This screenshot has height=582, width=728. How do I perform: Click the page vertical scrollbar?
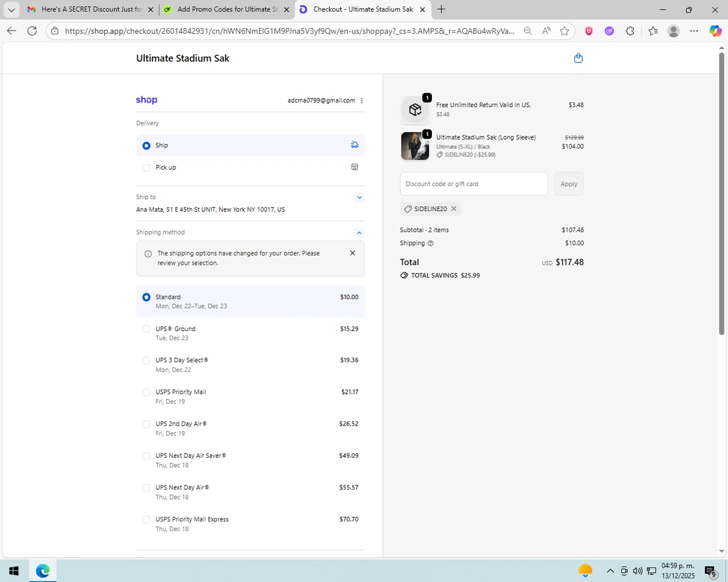click(722, 194)
